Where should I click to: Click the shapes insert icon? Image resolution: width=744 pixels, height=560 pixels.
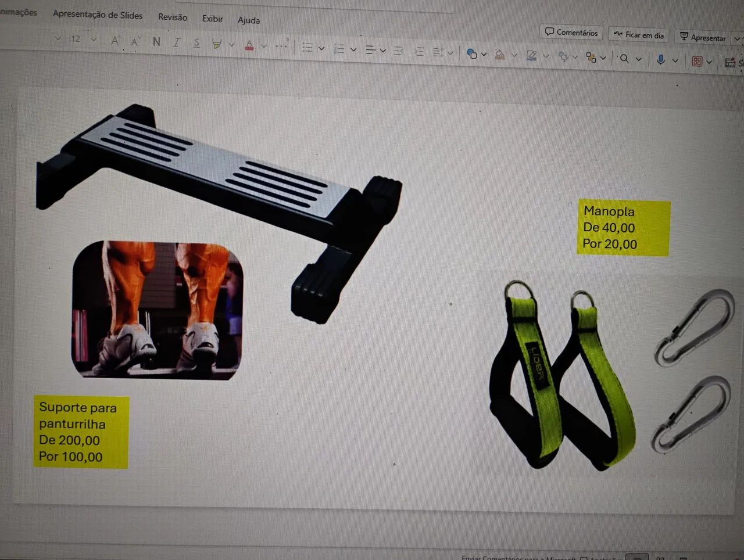coord(471,54)
